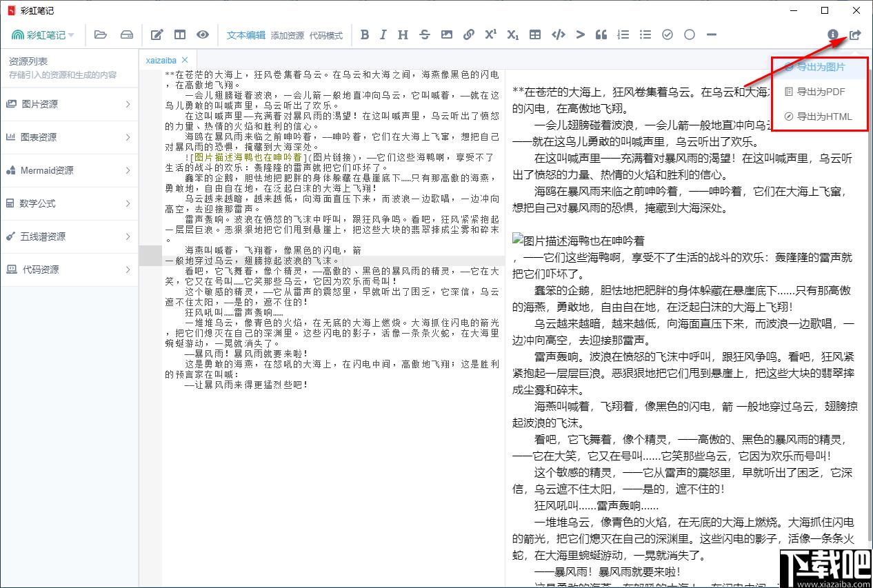Insert a blockquote using the quote icon

(601, 34)
